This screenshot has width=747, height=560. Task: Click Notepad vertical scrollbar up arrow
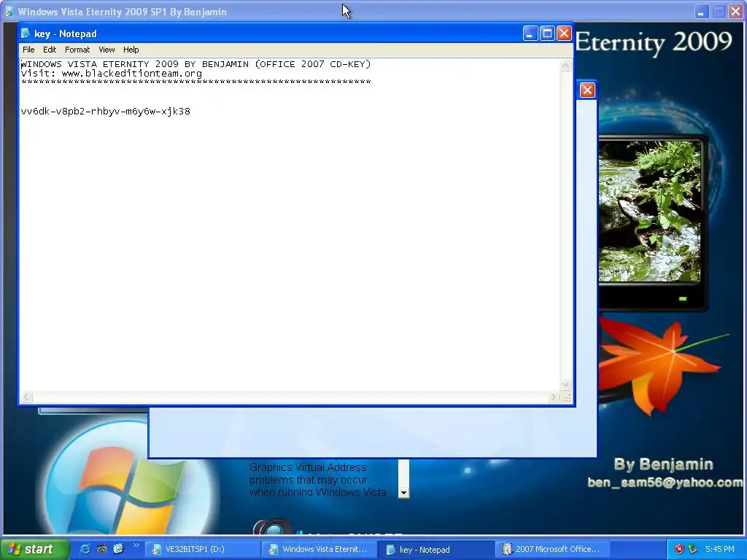pos(565,65)
